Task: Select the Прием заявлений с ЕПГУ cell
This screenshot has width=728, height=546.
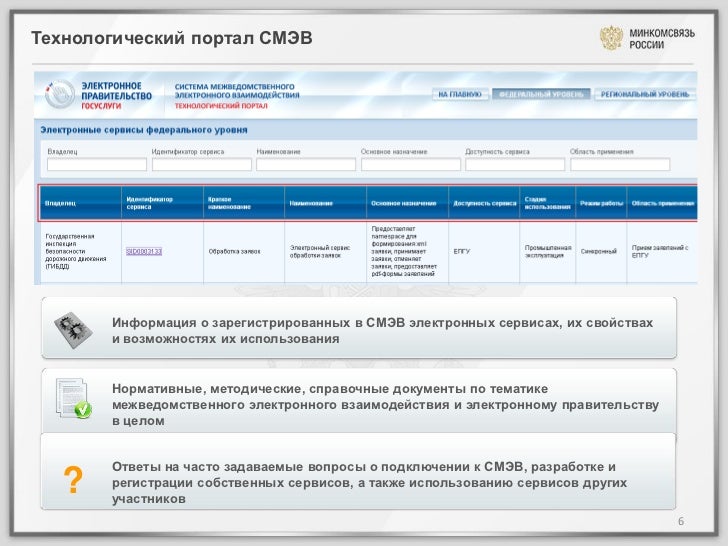Action: point(662,251)
